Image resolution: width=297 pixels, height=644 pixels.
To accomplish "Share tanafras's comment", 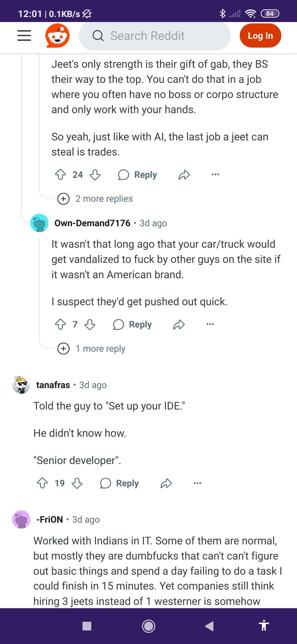I will [166, 483].
